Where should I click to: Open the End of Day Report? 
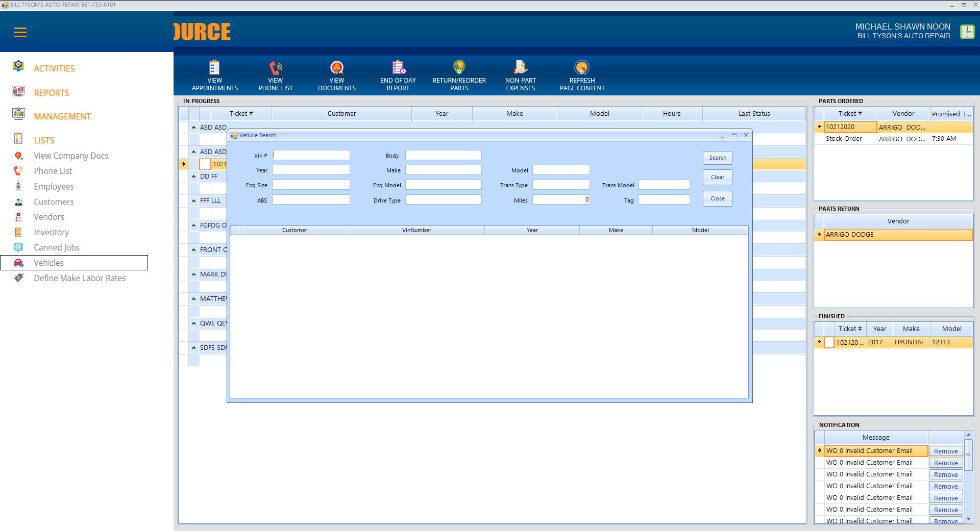[398, 68]
